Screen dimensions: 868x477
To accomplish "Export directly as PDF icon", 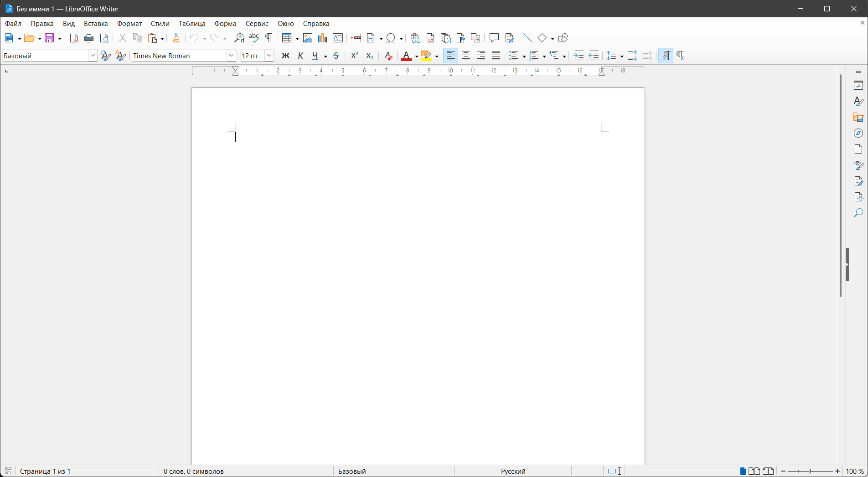I will point(74,38).
